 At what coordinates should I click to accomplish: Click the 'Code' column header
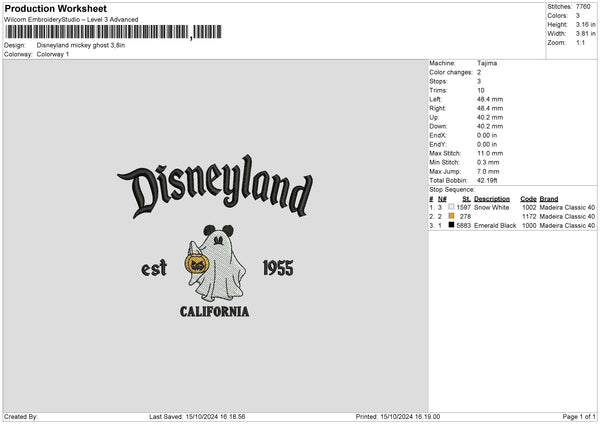tap(528, 199)
